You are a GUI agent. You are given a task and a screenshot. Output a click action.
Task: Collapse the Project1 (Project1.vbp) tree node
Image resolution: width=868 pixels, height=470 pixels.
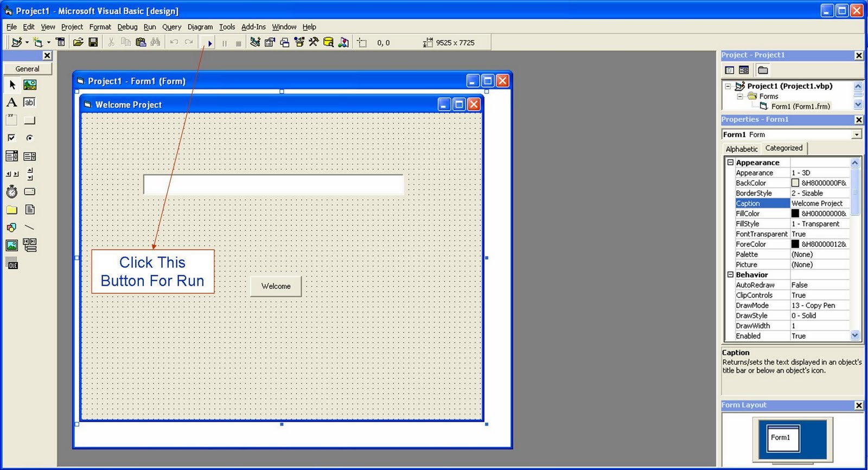pyautogui.click(x=728, y=86)
